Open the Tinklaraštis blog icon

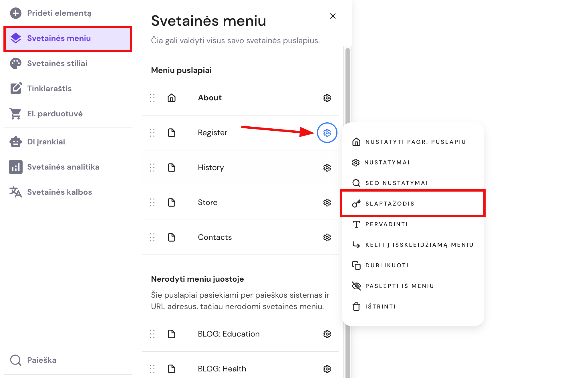coord(16,88)
